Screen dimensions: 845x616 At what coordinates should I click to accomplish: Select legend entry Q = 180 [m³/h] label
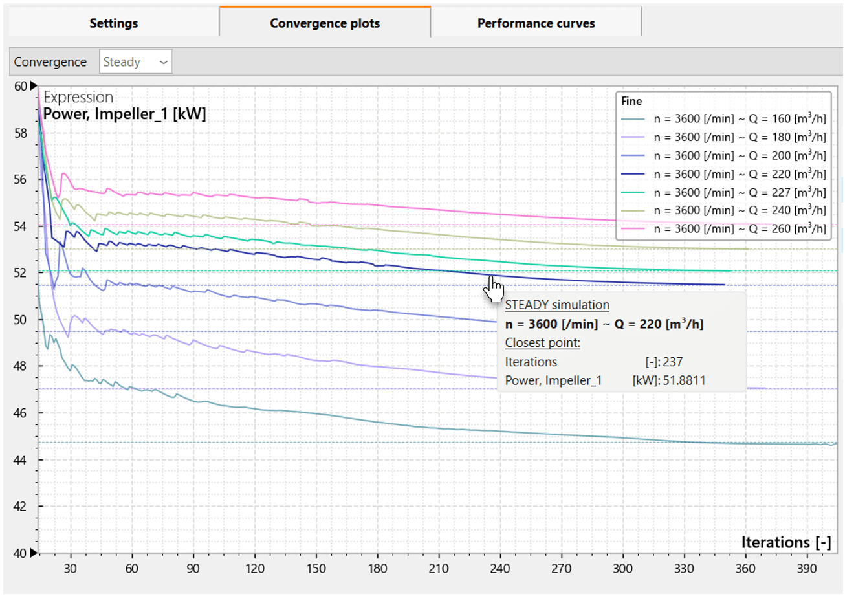coord(740,137)
